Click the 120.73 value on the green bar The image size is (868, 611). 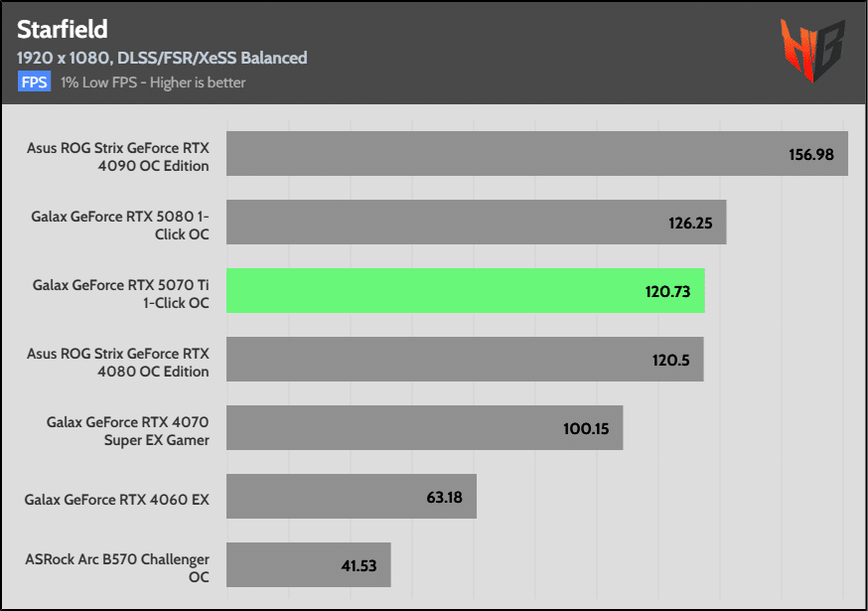click(667, 291)
